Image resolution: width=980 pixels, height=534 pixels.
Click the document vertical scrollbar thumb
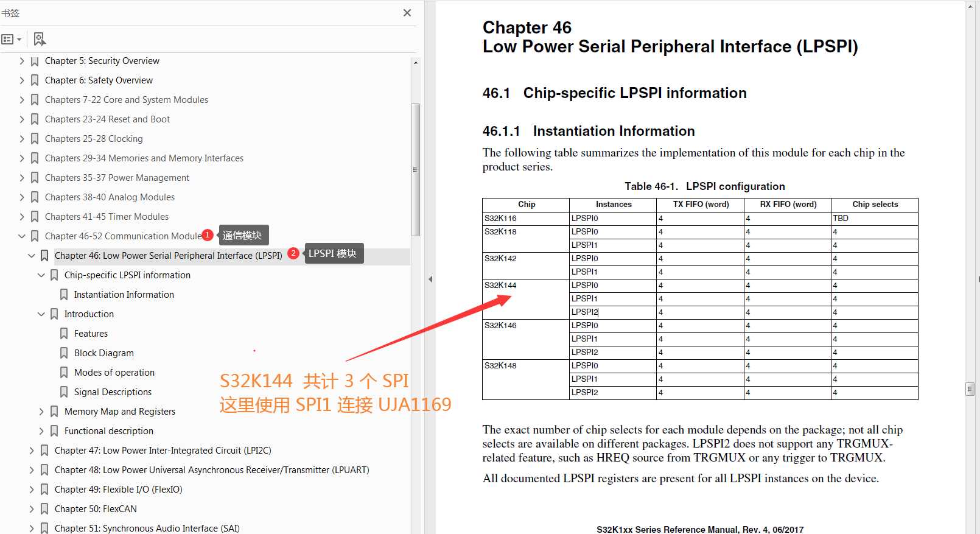[970, 389]
